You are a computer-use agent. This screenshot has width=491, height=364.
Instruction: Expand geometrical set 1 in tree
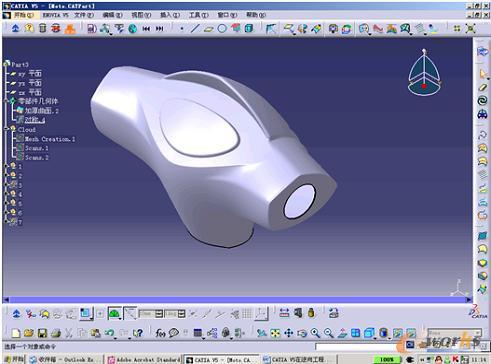pos(6,166)
